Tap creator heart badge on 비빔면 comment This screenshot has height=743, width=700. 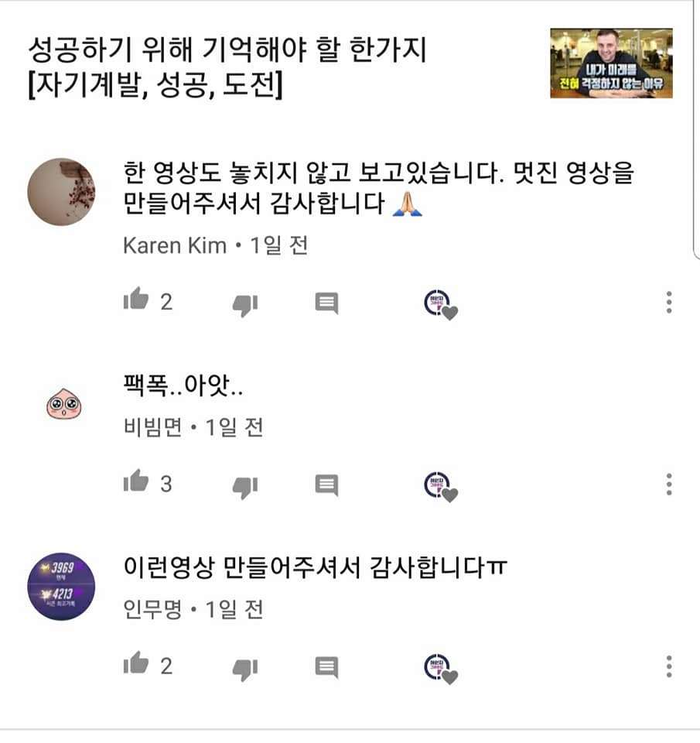pyautogui.click(x=440, y=487)
